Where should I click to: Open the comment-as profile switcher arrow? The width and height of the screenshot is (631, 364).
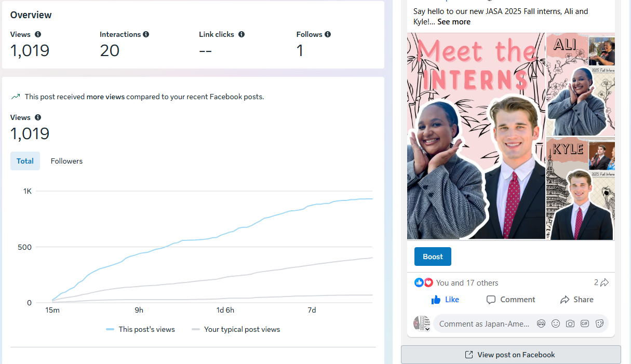click(x=427, y=329)
